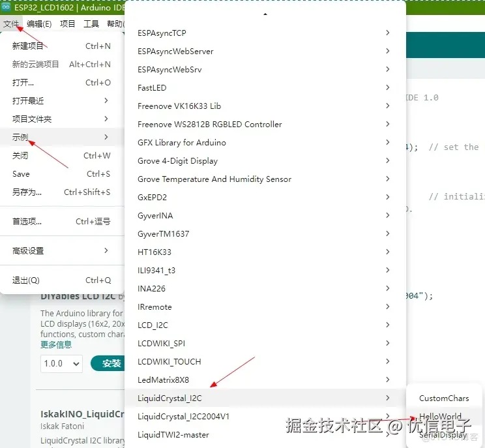Image resolution: width=485 pixels, height=448 pixels.
Task: Open LiquidTWI2-master examples submenu
Action: [x=265, y=435]
